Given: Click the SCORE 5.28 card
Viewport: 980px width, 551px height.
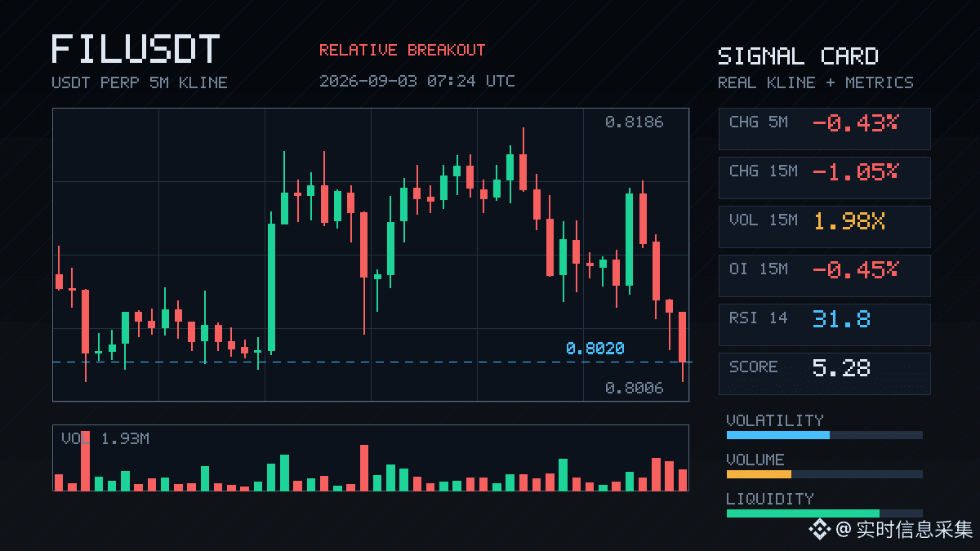Looking at the screenshot, I should (x=824, y=374).
